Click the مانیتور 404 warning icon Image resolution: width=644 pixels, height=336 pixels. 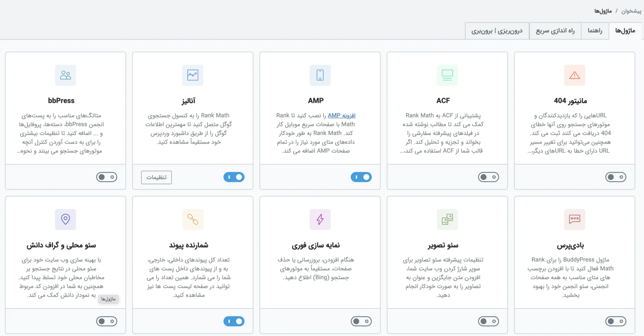[574, 75]
